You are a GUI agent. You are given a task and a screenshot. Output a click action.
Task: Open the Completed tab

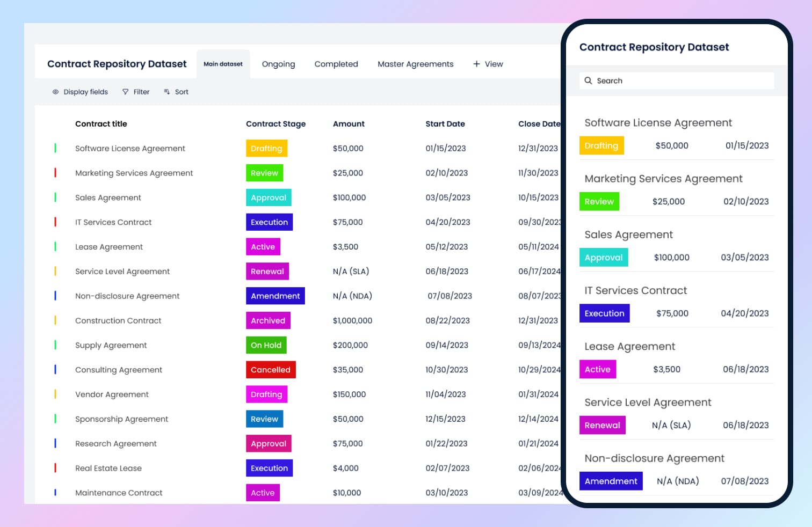(x=336, y=64)
